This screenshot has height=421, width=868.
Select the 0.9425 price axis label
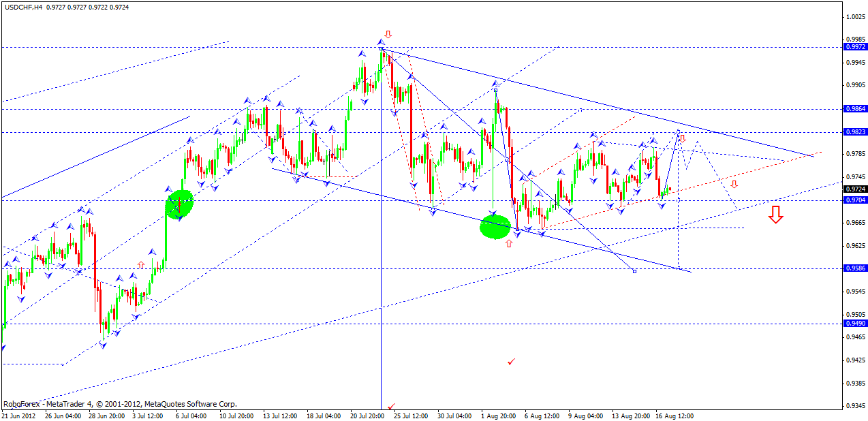[x=854, y=360]
